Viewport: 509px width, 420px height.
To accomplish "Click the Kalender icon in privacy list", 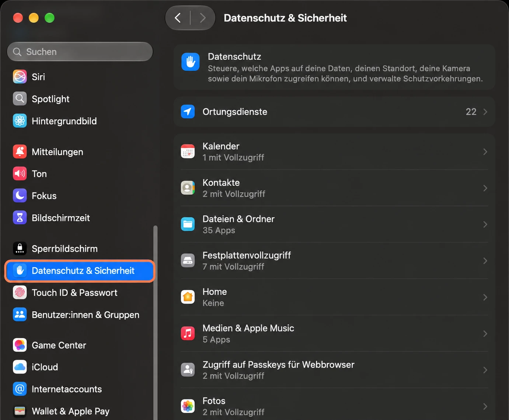I will click(x=188, y=152).
